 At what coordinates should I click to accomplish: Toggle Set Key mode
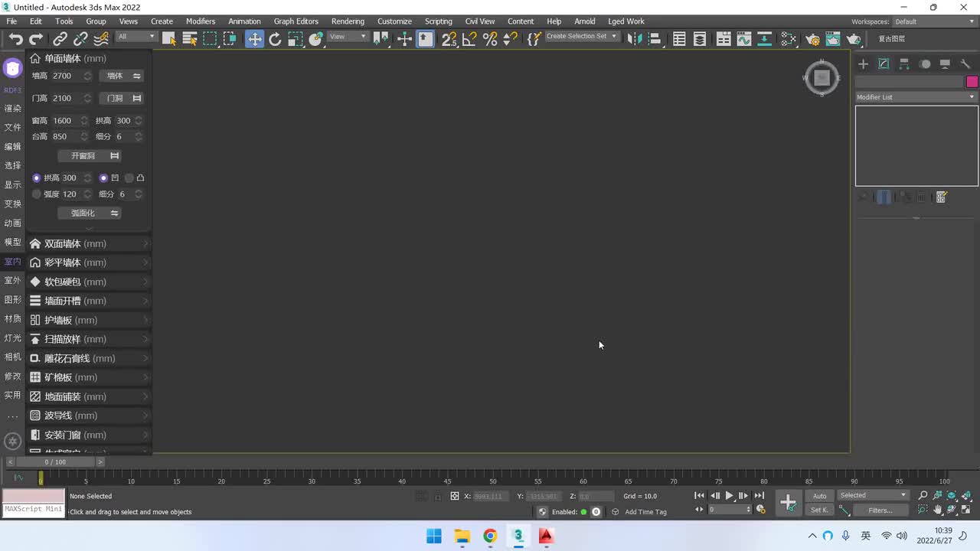tap(819, 510)
